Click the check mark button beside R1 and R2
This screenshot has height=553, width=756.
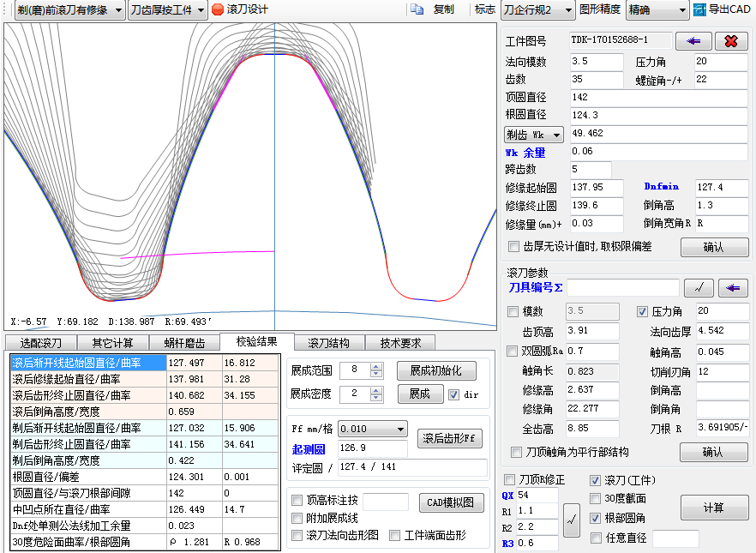click(x=572, y=520)
